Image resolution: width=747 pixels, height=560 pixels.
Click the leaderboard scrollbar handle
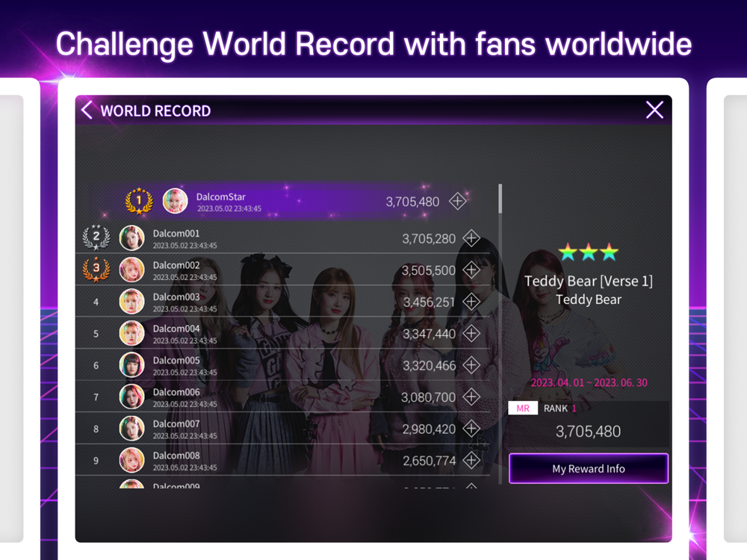(x=500, y=198)
